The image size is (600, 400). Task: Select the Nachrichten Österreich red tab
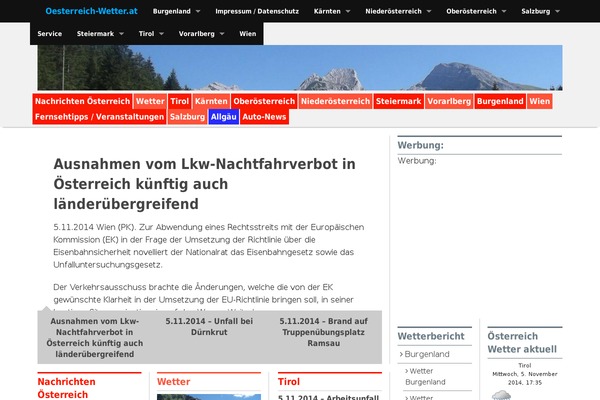[x=83, y=101]
